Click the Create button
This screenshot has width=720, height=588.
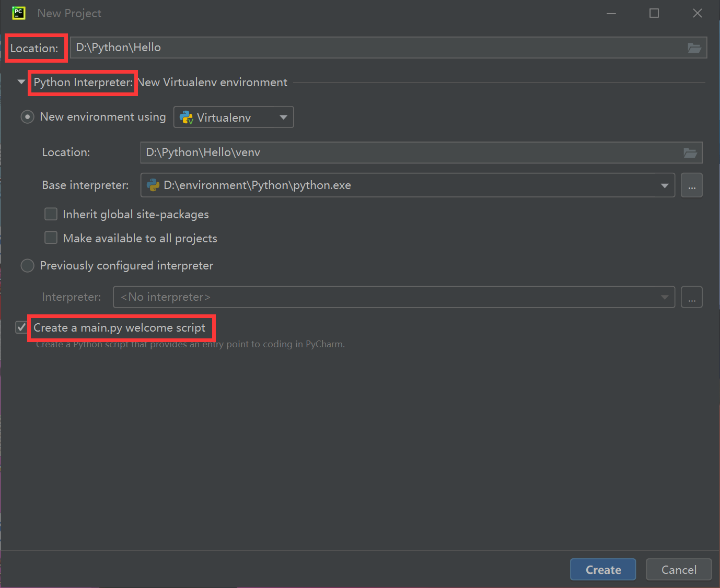(603, 570)
